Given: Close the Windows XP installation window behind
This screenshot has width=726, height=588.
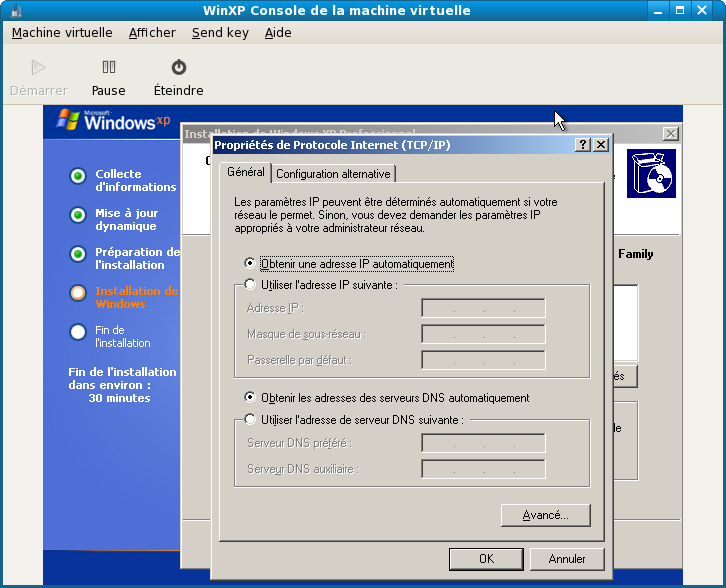Looking at the screenshot, I should pos(670,134).
